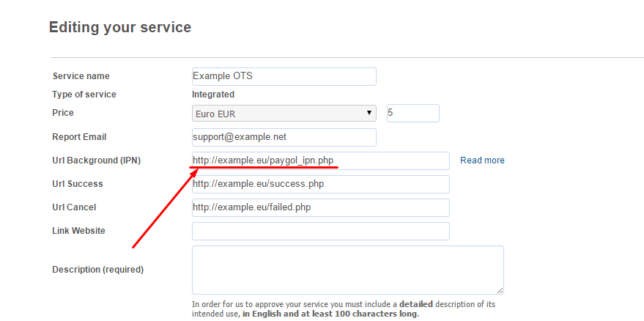Click the empty Link Website field
Screen dimensions: 644x321
pyautogui.click(x=320, y=231)
